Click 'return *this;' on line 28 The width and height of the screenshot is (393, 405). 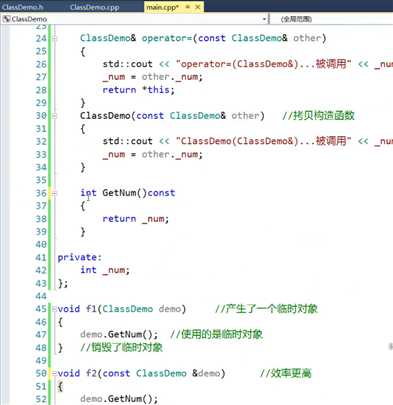click(138, 90)
